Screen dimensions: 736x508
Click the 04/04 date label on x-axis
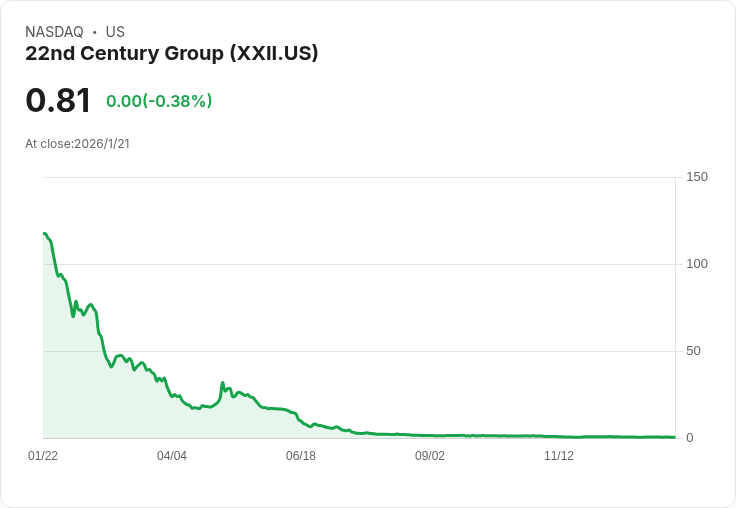172,456
